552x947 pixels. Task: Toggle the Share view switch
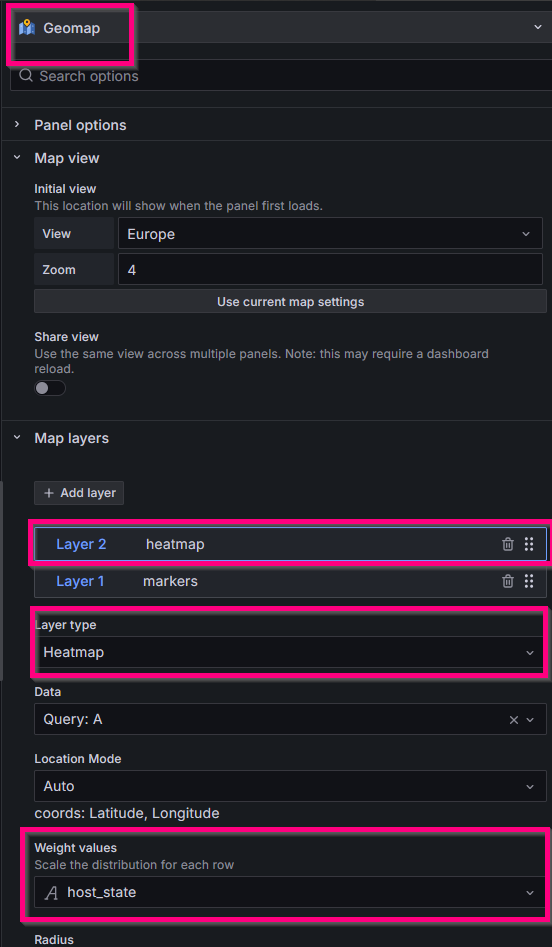(50, 388)
